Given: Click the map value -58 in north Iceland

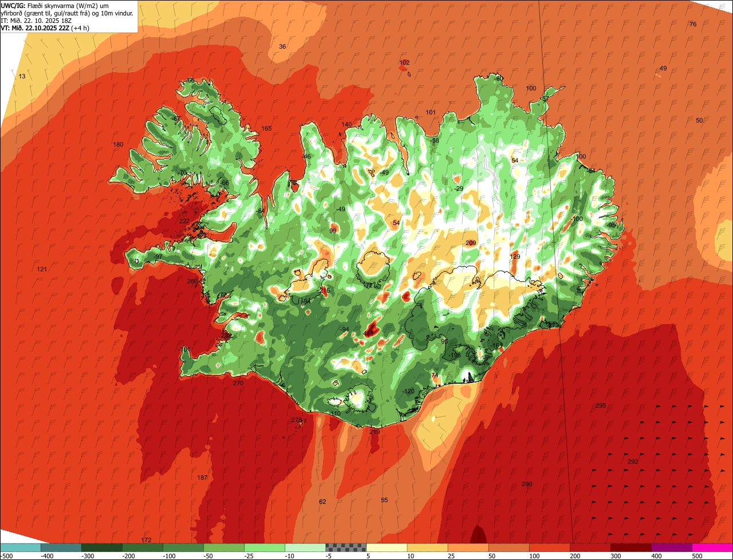Looking at the screenshot, I should coord(435,140).
